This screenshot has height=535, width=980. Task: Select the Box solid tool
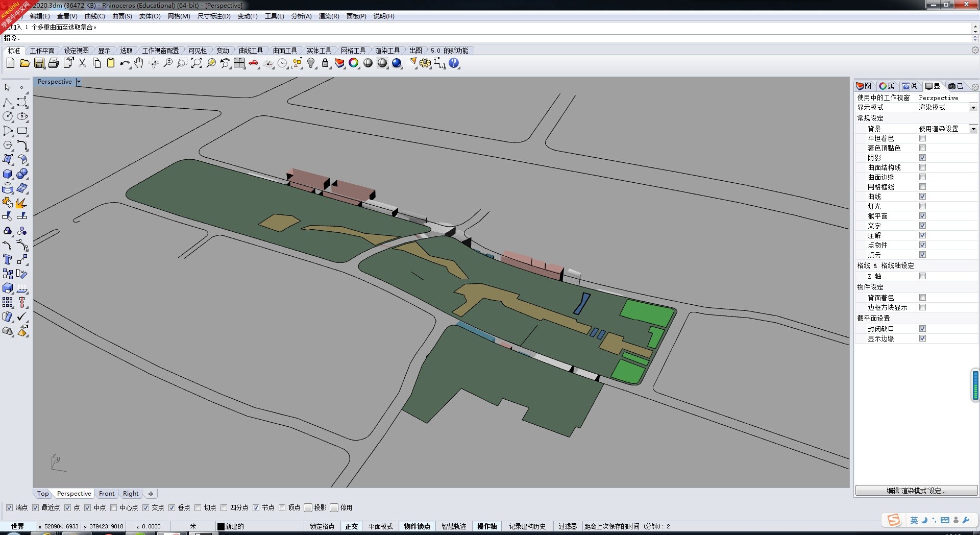8,174
